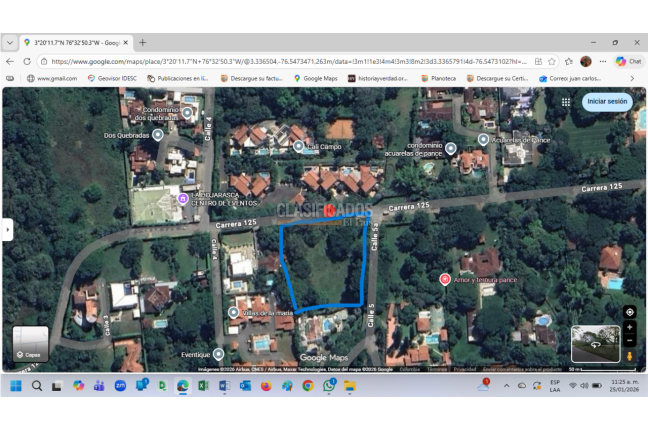Image resolution: width=648 pixels, height=430 pixels.
Task: View site information lock icon
Action: [x=44, y=62]
